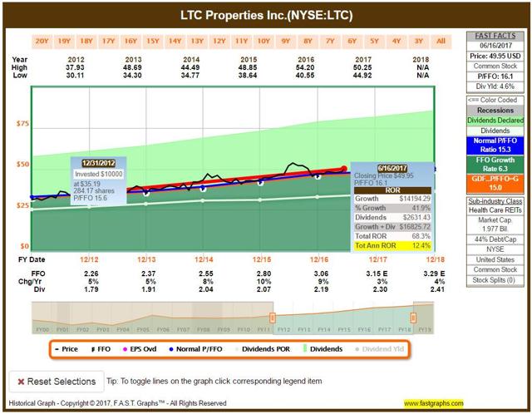Show the 6Y time range
Viewport: 532px width, 414px height.
click(352, 42)
